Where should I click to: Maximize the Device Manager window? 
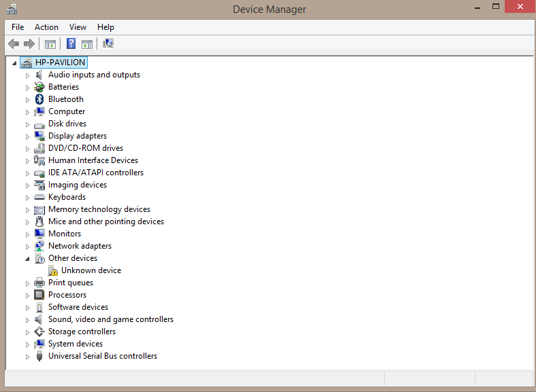(496, 7)
